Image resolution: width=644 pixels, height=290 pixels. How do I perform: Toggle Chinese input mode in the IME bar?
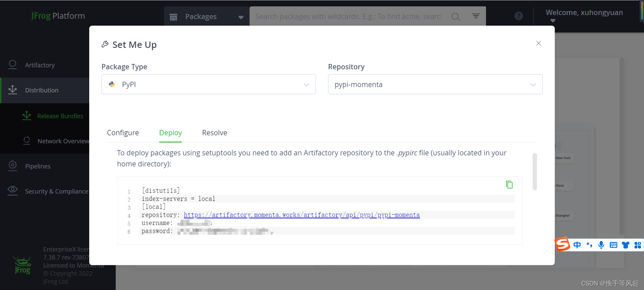tap(577, 245)
